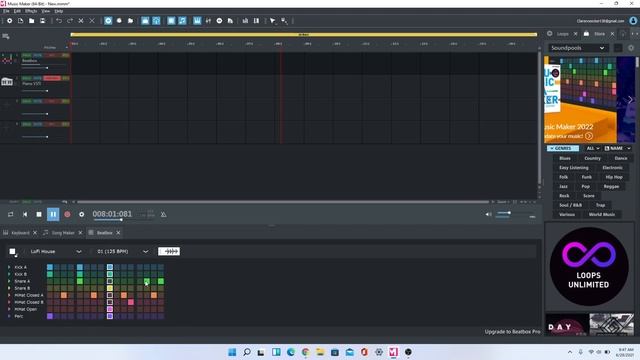Toggle first step of Kick B row
Screen dimensions: 640x360
50,274
